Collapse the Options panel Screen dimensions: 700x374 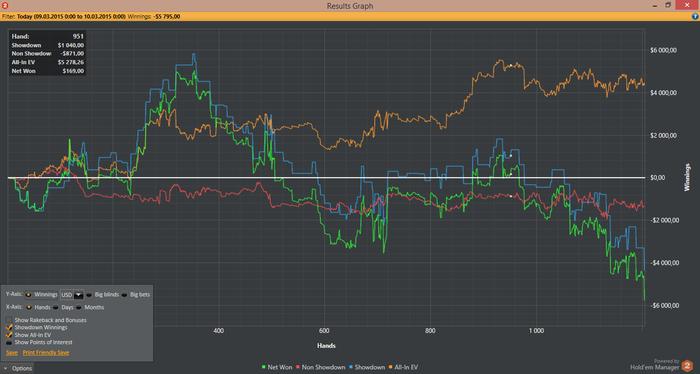17,368
